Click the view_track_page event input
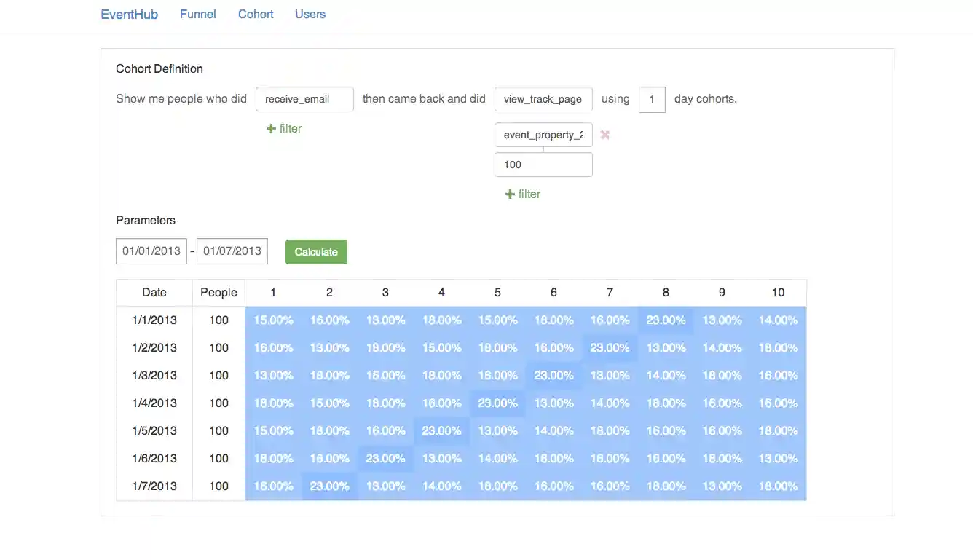This screenshot has height=560, width=973. point(543,98)
